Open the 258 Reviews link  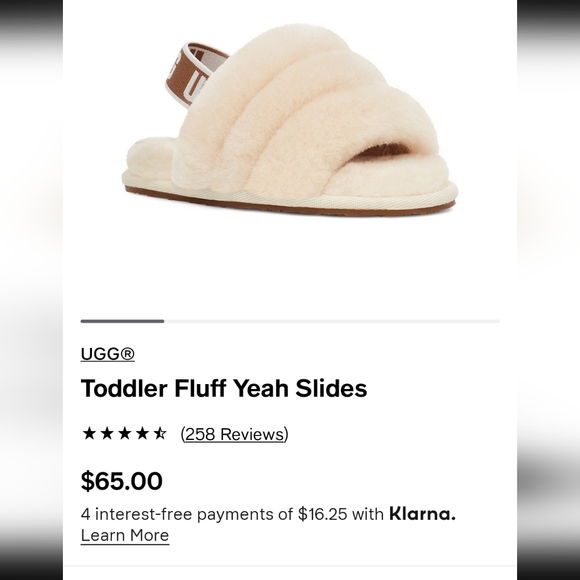coord(235,434)
